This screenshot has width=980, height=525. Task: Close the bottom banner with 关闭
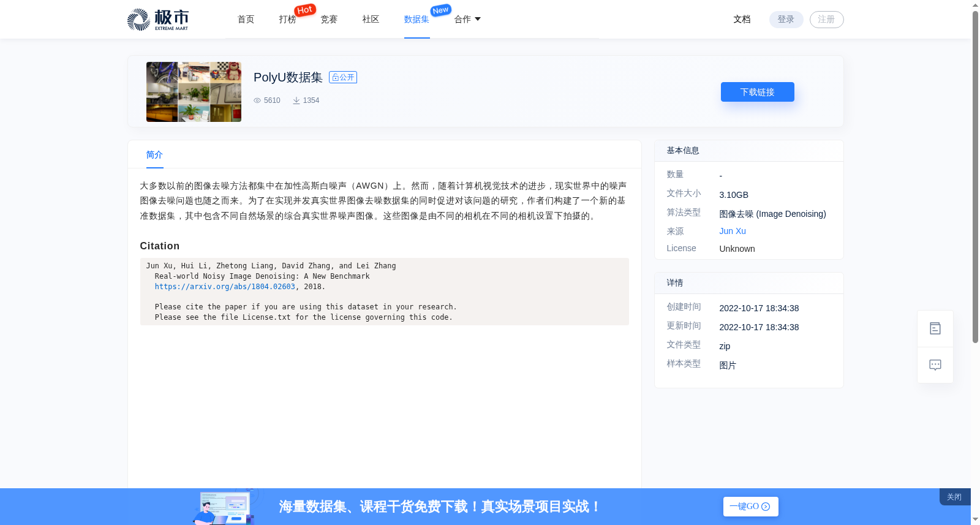954,497
